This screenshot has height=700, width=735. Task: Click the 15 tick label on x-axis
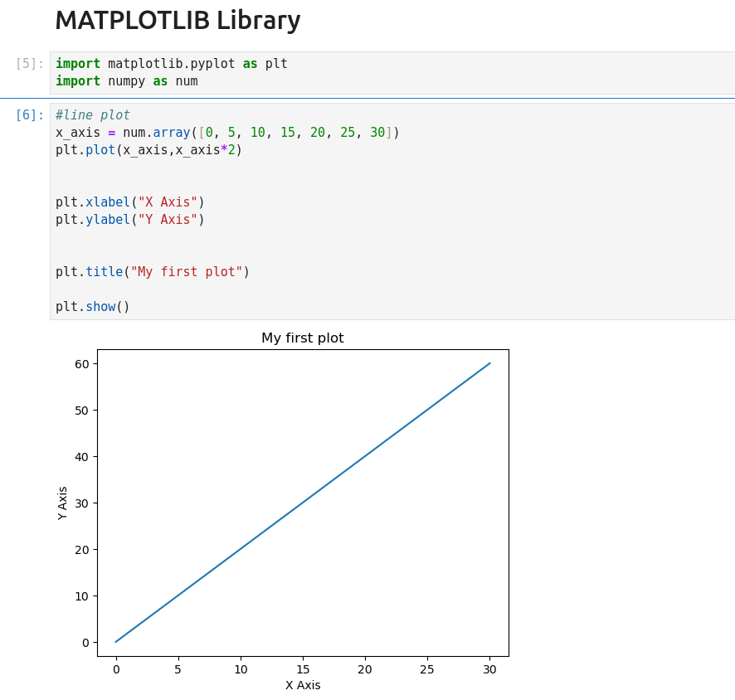[x=303, y=669]
